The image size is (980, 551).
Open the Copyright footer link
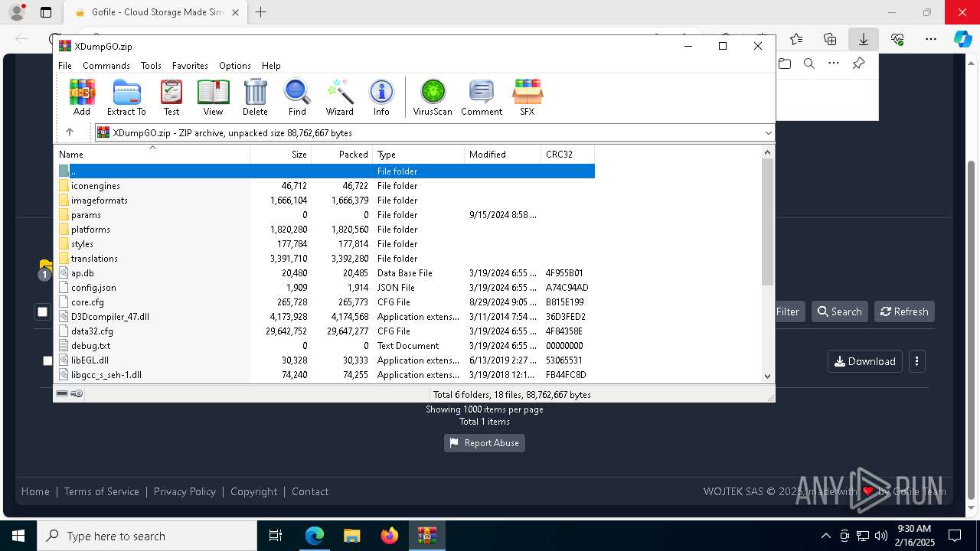click(x=254, y=491)
